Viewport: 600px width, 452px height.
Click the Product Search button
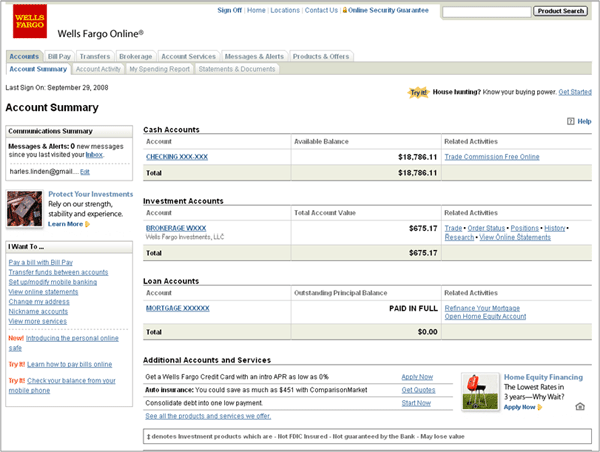(561, 11)
